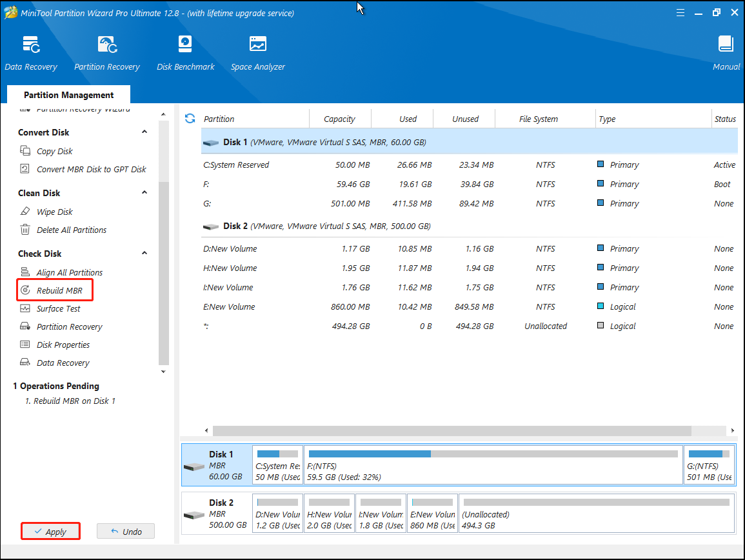The image size is (745, 560).
Task: Select the Unallocated 494.3 GB block
Action: coord(597,513)
